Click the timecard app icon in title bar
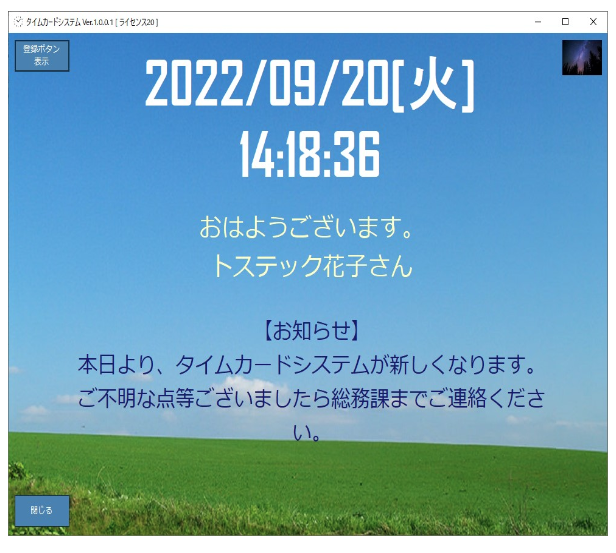This screenshot has height=553, width=616. coord(17,21)
